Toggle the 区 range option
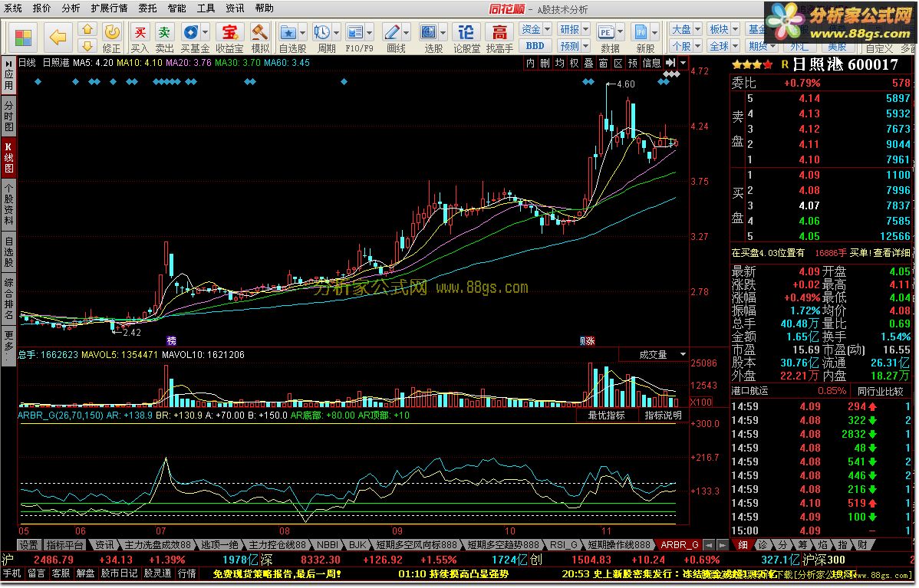The width and height of the screenshot is (919, 588). (618, 63)
